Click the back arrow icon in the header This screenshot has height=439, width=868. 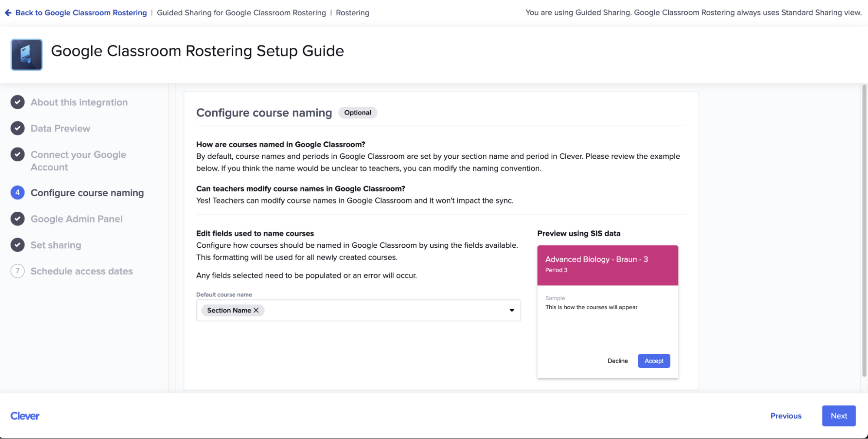8,13
